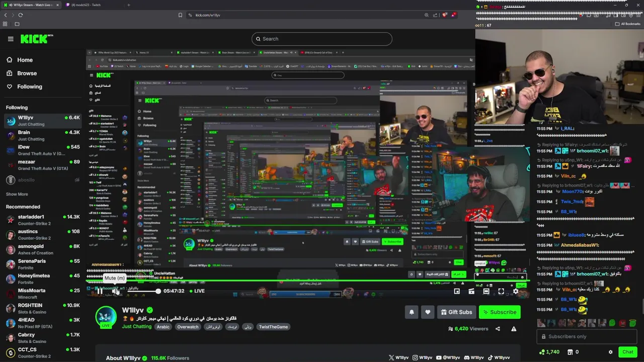Click the Subscribers only chat input
The height and width of the screenshot is (362, 644).
coord(587,337)
